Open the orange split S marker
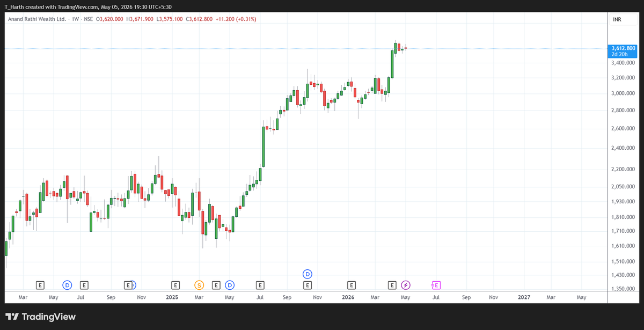The width and height of the screenshot is (644, 330). pyautogui.click(x=199, y=285)
